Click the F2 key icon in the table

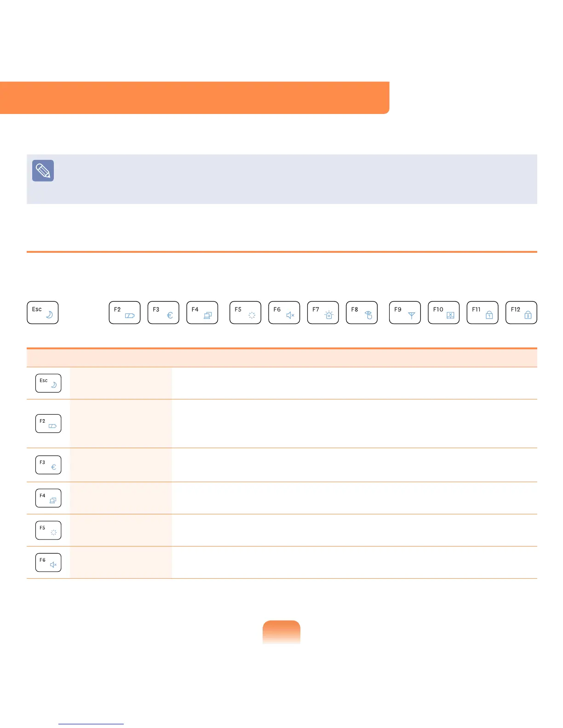pos(48,424)
